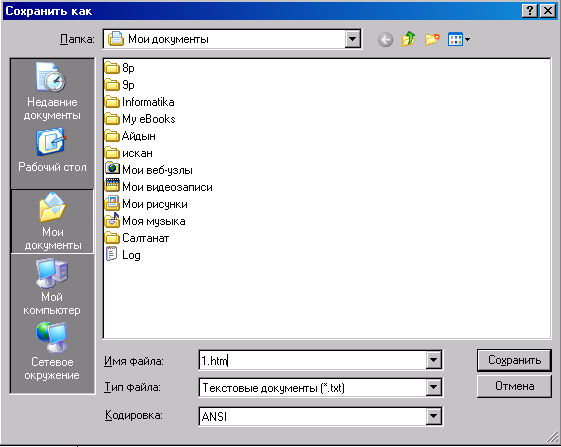Click the Тип файла label text
Viewport: 561px width, 447px height.
(x=132, y=388)
